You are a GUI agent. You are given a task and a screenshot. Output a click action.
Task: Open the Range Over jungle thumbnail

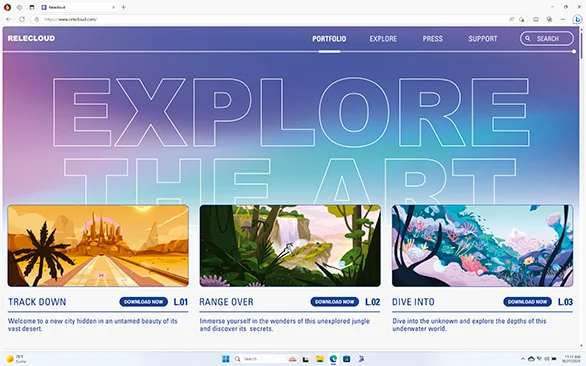[290, 246]
